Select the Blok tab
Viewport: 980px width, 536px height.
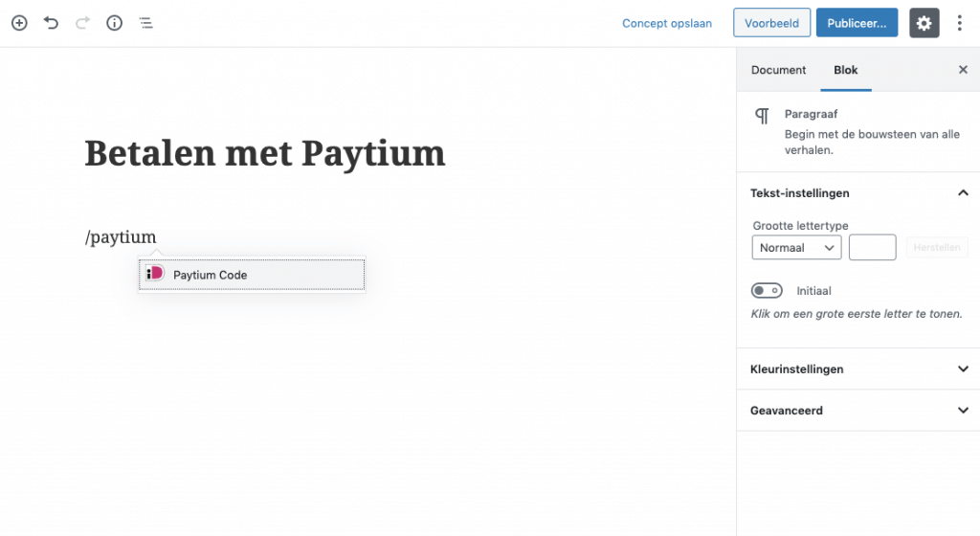click(x=846, y=70)
